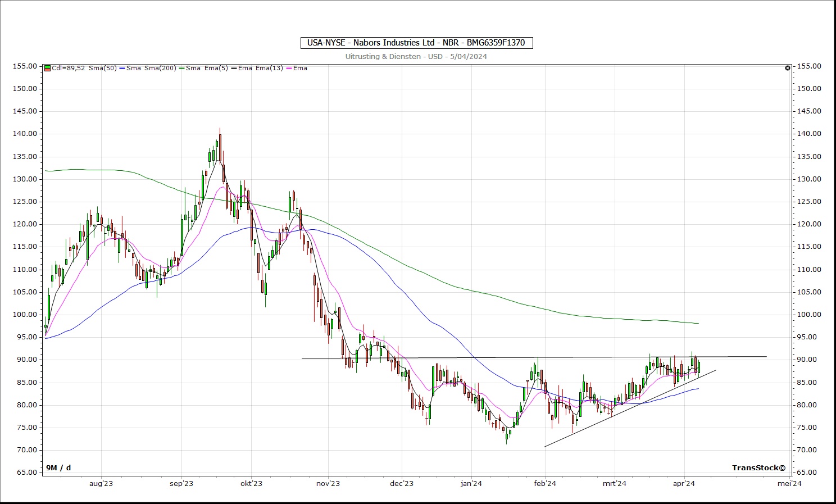The image size is (836, 504).
Task: Click the Nabors Industries Ltd title box
Action: coord(416,43)
